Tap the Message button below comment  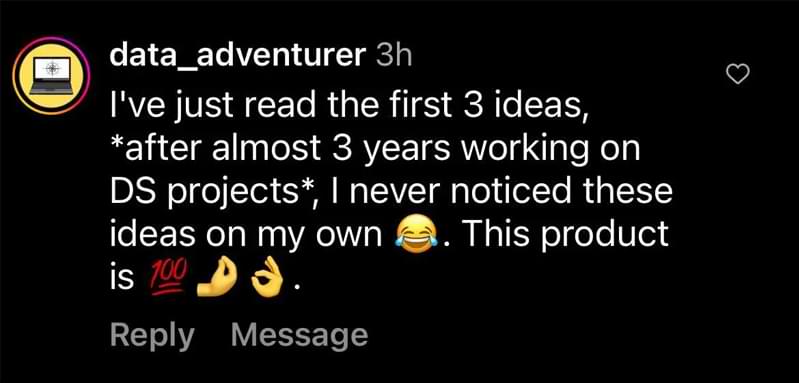pyautogui.click(x=299, y=337)
